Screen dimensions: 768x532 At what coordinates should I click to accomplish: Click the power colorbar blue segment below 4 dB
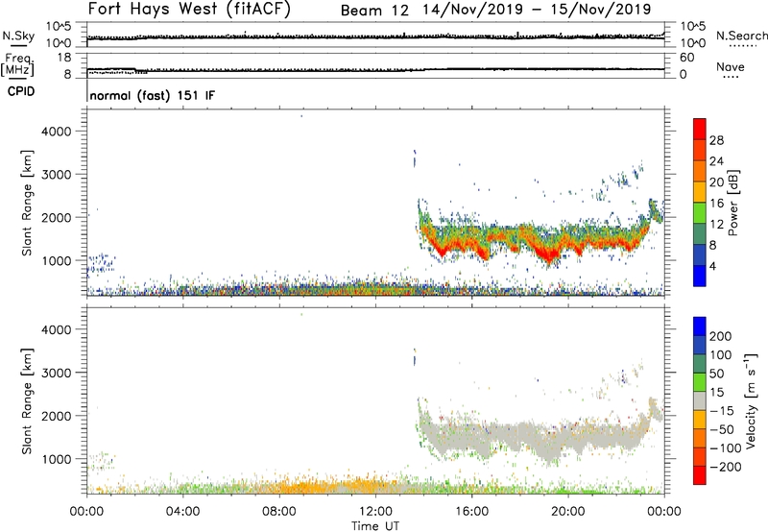(700, 276)
